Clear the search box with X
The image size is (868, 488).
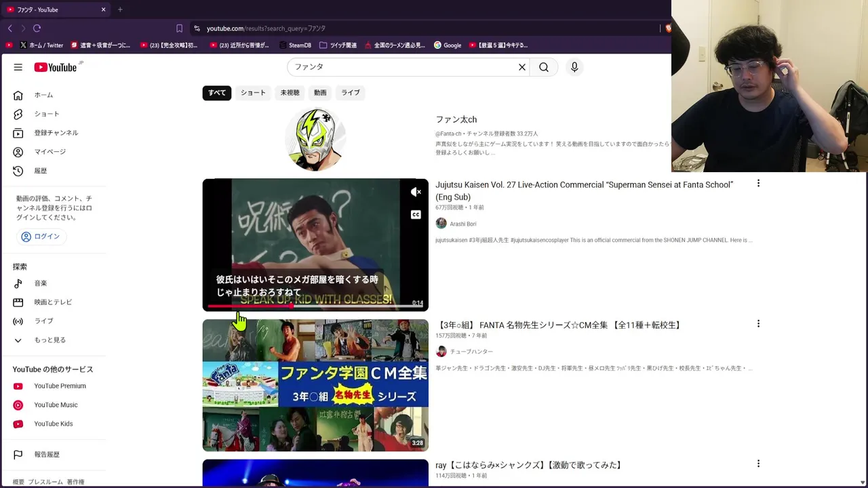pyautogui.click(x=522, y=67)
